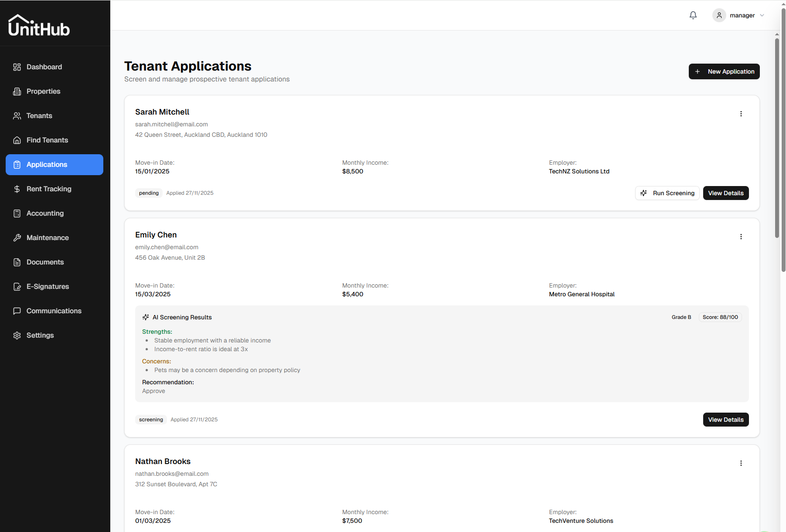Image resolution: width=786 pixels, height=532 pixels.
Task: Click the Settings gear icon
Action: (x=17, y=335)
